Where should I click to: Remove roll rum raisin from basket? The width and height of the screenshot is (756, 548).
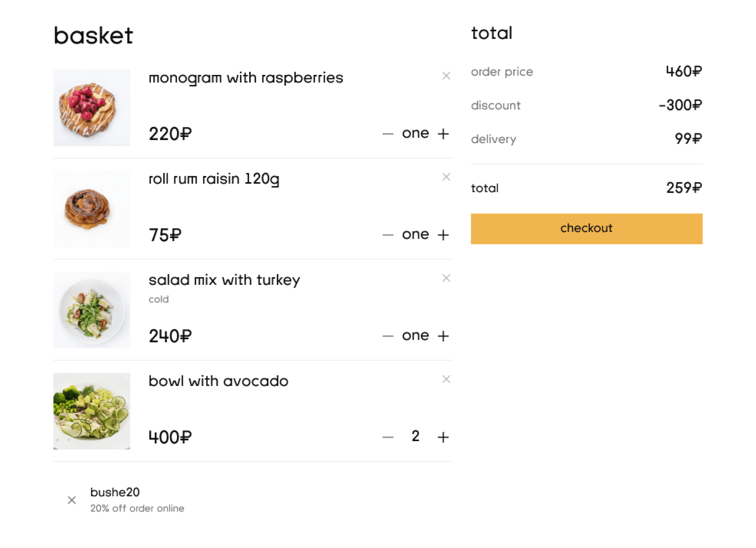(446, 177)
